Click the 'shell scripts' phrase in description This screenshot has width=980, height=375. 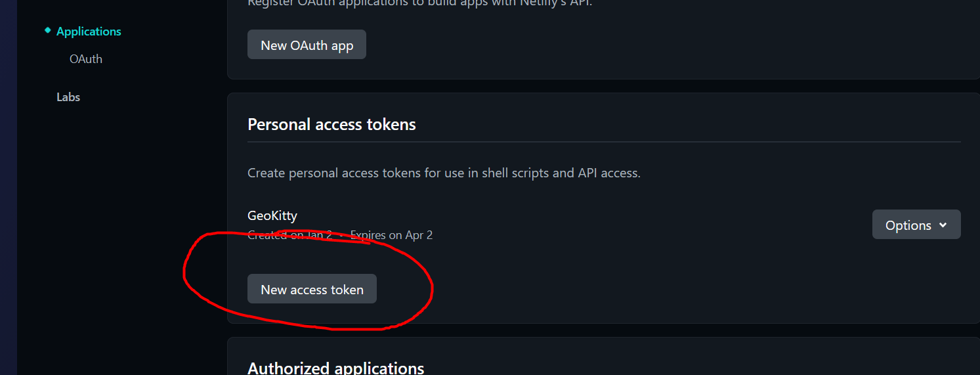tap(518, 173)
